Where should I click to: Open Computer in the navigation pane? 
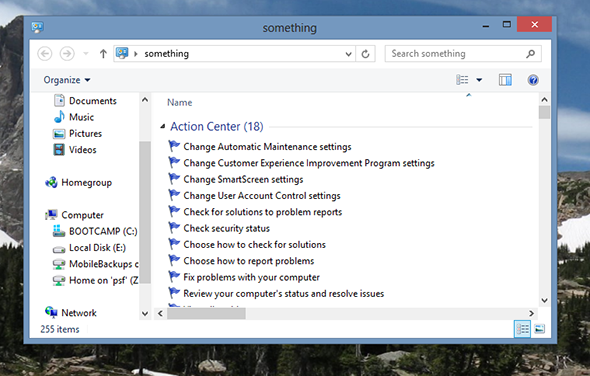pyautogui.click(x=82, y=215)
